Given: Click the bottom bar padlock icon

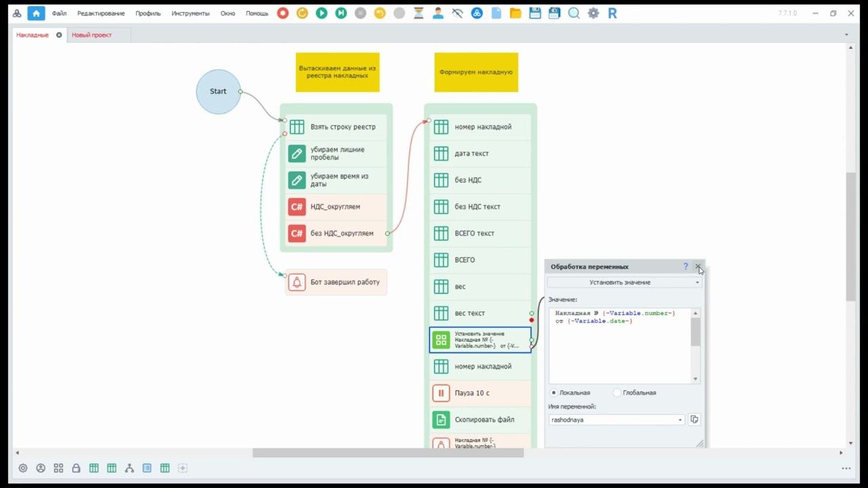Looking at the screenshot, I should click(76, 468).
